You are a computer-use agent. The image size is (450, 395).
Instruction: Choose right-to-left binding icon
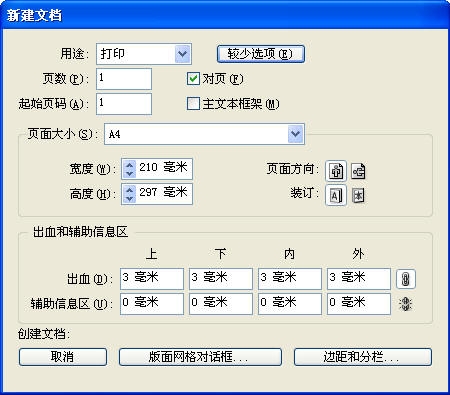[358, 196]
